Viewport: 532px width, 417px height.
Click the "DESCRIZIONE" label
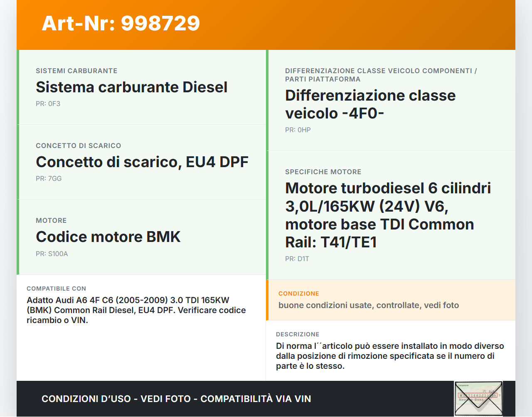pyautogui.click(x=298, y=334)
